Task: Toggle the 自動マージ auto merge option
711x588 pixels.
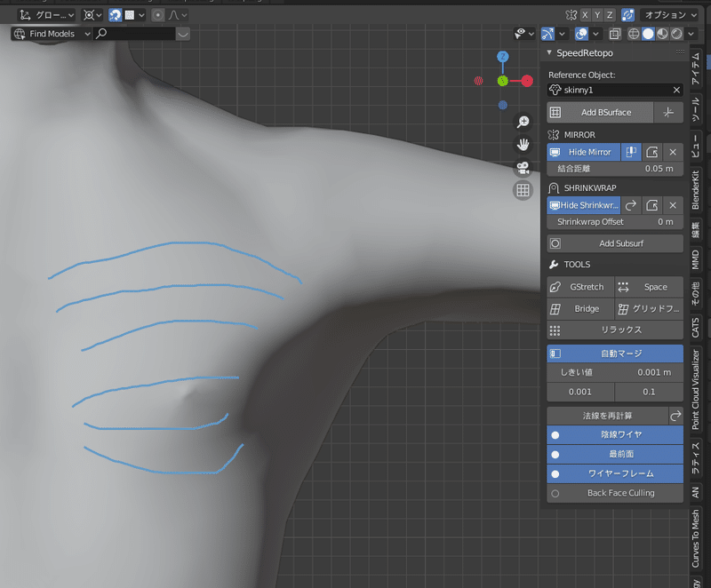Action: point(615,353)
